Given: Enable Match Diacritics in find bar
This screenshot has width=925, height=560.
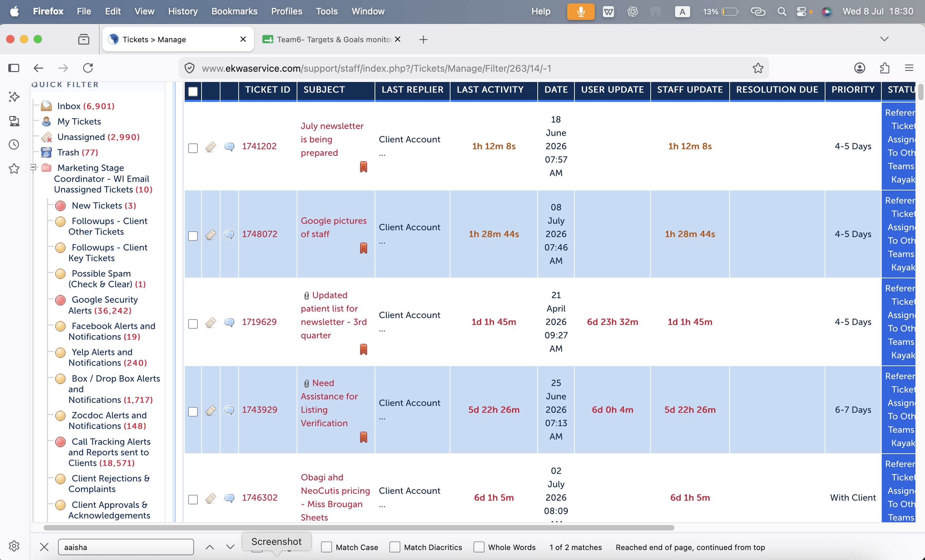Looking at the screenshot, I should (395, 547).
